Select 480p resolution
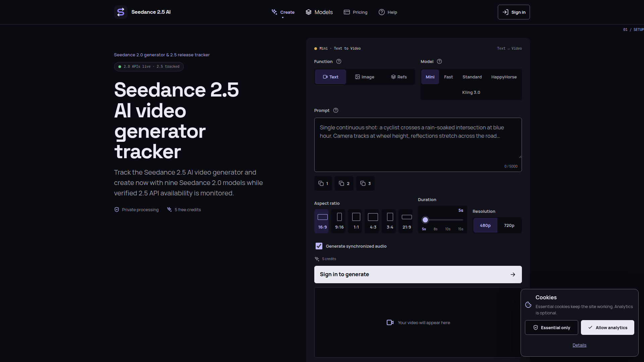The height and width of the screenshot is (362, 644). 485,225
